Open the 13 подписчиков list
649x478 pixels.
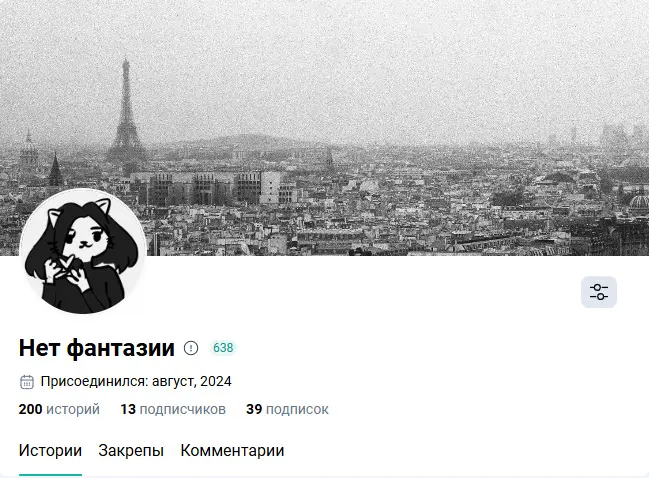coord(173,409)
